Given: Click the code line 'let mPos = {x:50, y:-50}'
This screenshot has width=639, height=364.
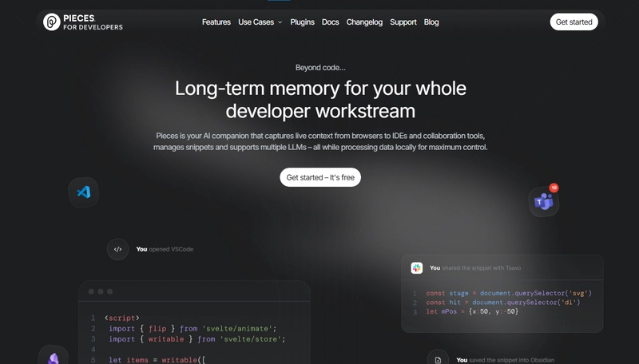Looking at the screenshot, I should click(472, 311).
